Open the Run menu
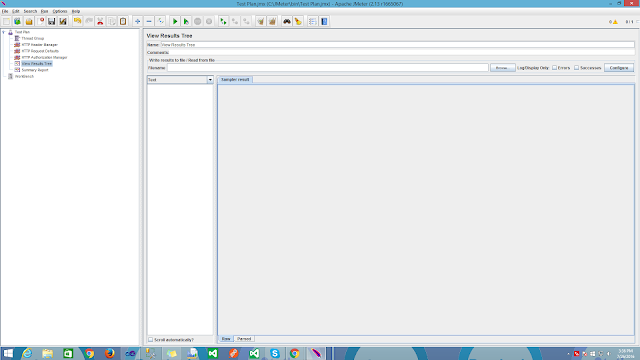 [x=44, y=11]
